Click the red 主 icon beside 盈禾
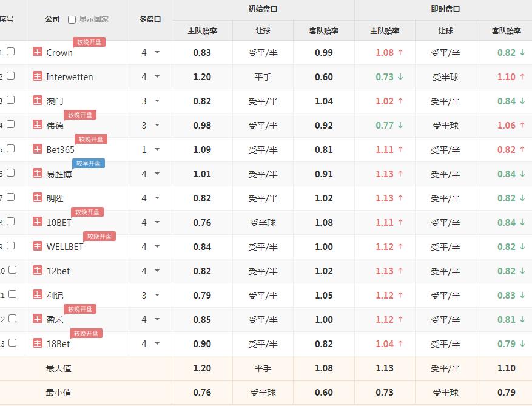This screenshot has height=406, width=532. (x=38, y=319)
